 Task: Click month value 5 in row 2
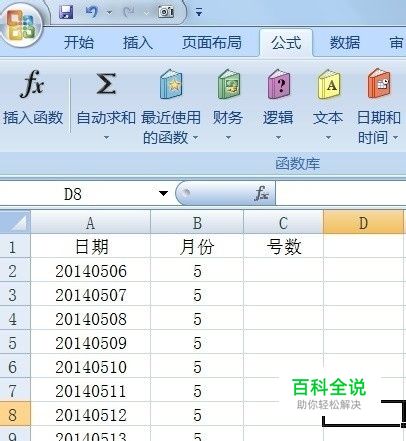(197, 271)
